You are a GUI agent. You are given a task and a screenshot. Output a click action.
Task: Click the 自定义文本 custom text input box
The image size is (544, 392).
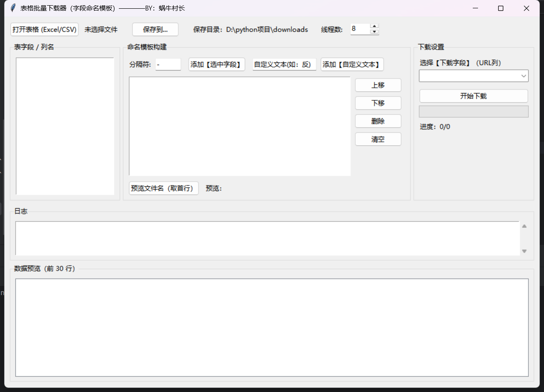(x=284, y=64)
